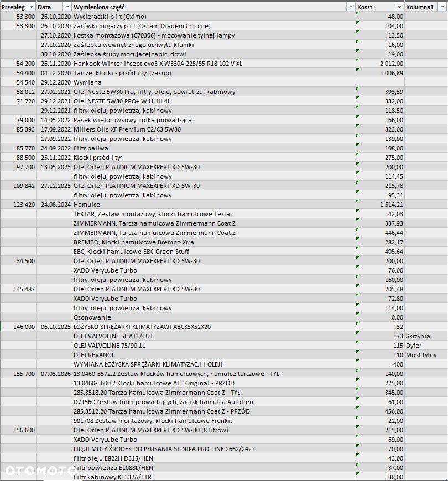Screen dimensions: 448x481
Task: Click the 'Hamulce' cell
Action: tap(214, 205)
